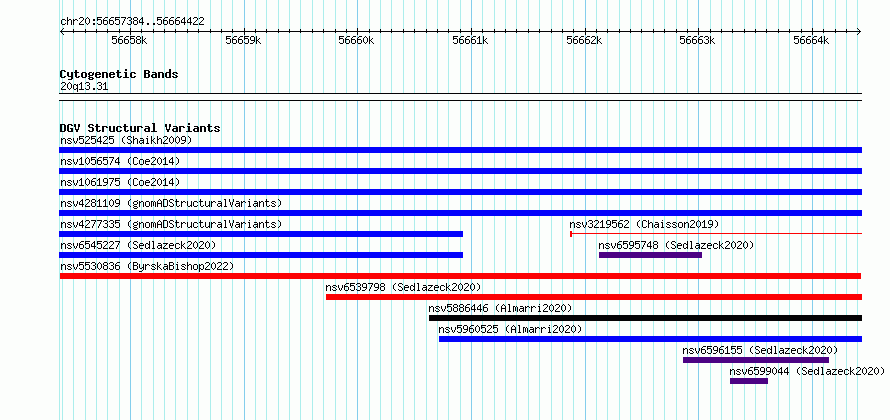Click the nsv4281109 gnomADStructuralVariants label

point(171,203)
